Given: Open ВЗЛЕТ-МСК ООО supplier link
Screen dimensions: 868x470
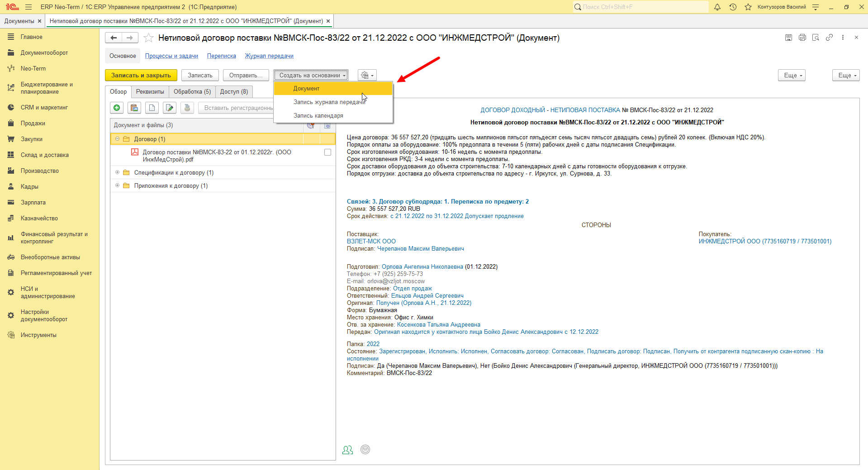Looking at the screenshot, I should [371, 241].
